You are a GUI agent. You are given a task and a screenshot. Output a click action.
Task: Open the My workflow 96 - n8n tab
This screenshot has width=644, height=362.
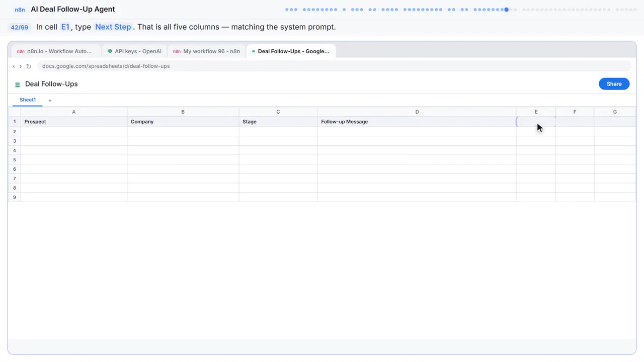(x=206, y=51)
